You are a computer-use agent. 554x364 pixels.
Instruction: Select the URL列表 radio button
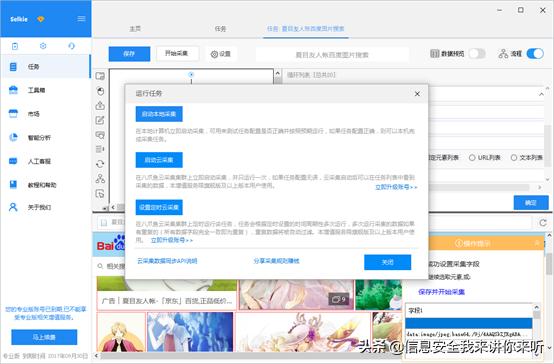[x=472, y=158]
